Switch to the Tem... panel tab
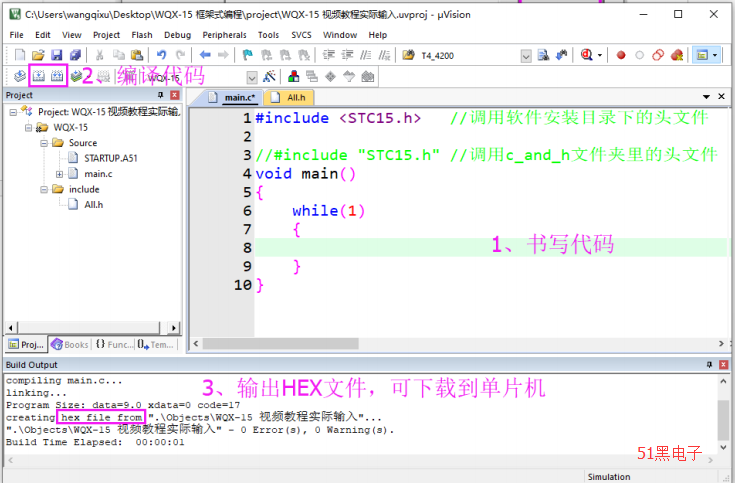This screenshot has width=735, height=483. coord(156,345)
